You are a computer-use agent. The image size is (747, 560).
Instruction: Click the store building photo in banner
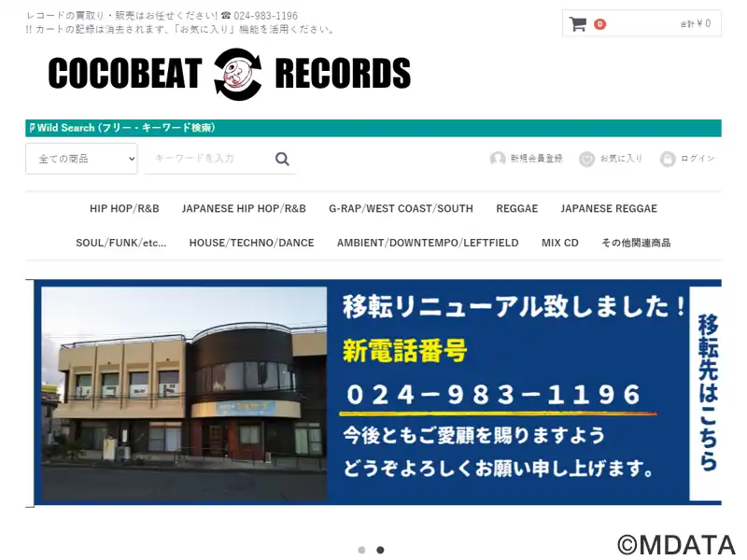[184, 393]
